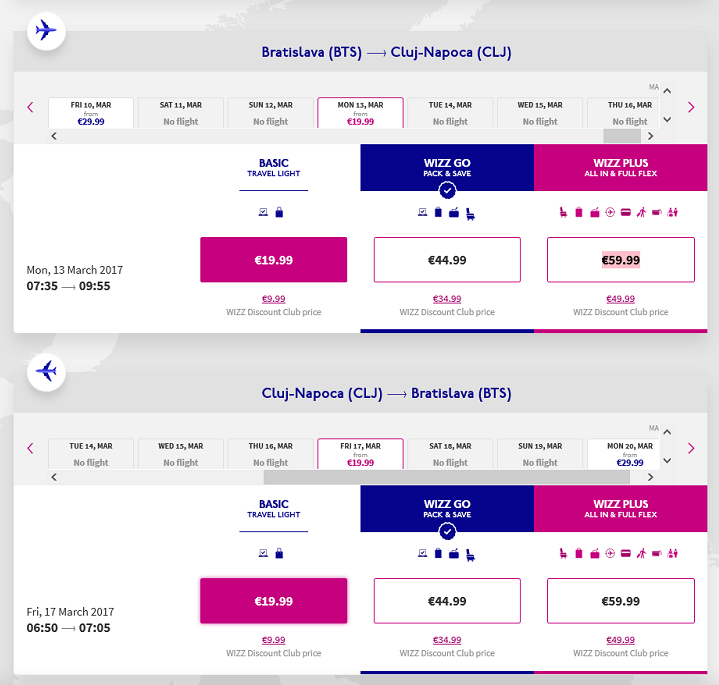Click checked bag icon under outbound WIZZ GO
The width and height of the screenshot is (719, 685).
coord(438,212)
